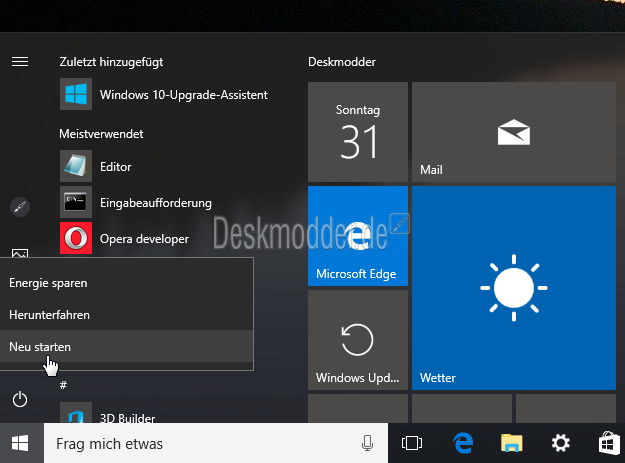
Task: Select Energie sparen in power menu
Action: pos(126,283)
